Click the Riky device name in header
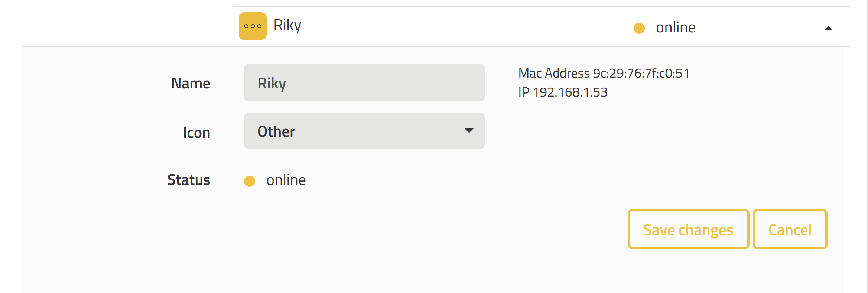Screen dimensions: 868x293 click(x=287, y=26)
